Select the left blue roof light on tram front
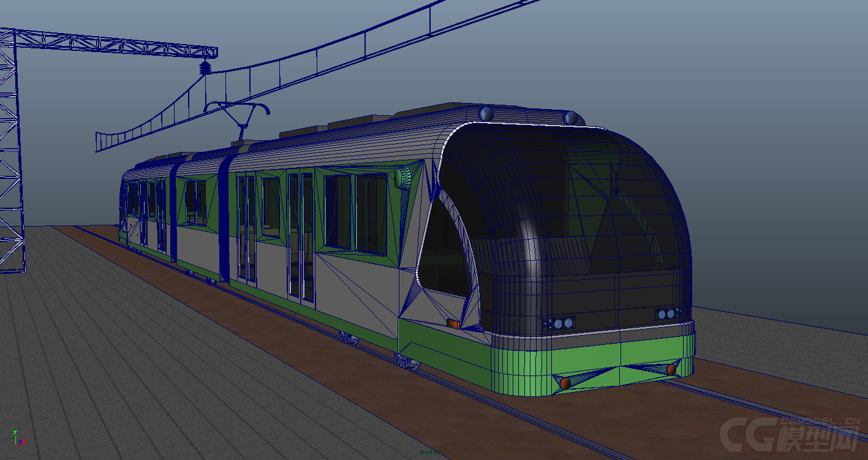Screen dimensions: 868x460 pyautogui.click(x=486, y=114)
